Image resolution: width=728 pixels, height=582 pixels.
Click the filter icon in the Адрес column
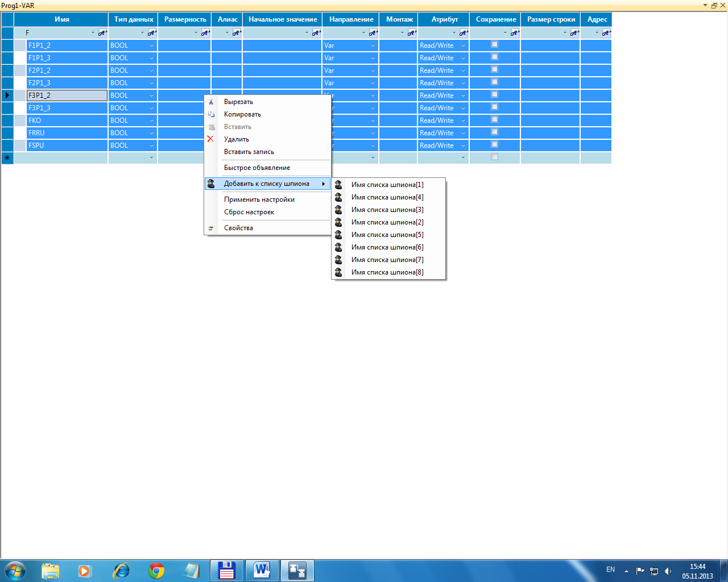click(x=606, y=33)
